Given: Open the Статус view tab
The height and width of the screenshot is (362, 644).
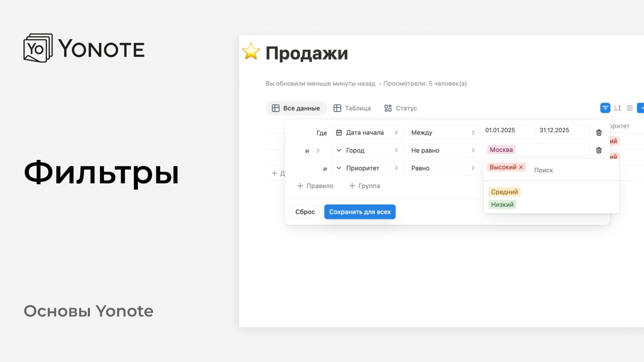Looking at the screenshot, I should tap(401, 108).
